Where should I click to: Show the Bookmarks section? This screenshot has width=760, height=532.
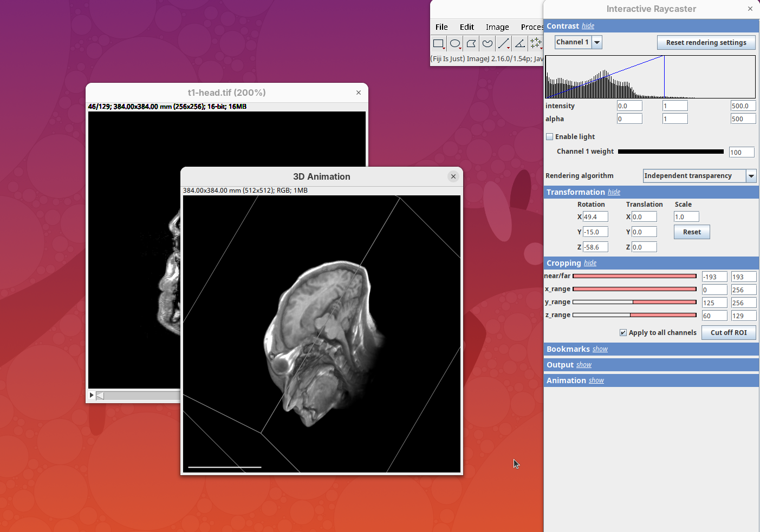tap(600, 350)
